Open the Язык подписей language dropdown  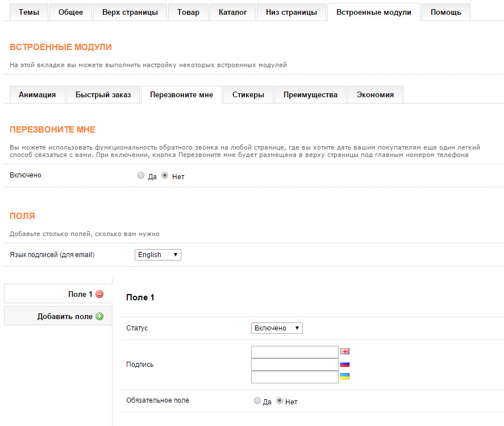(158, 255)
